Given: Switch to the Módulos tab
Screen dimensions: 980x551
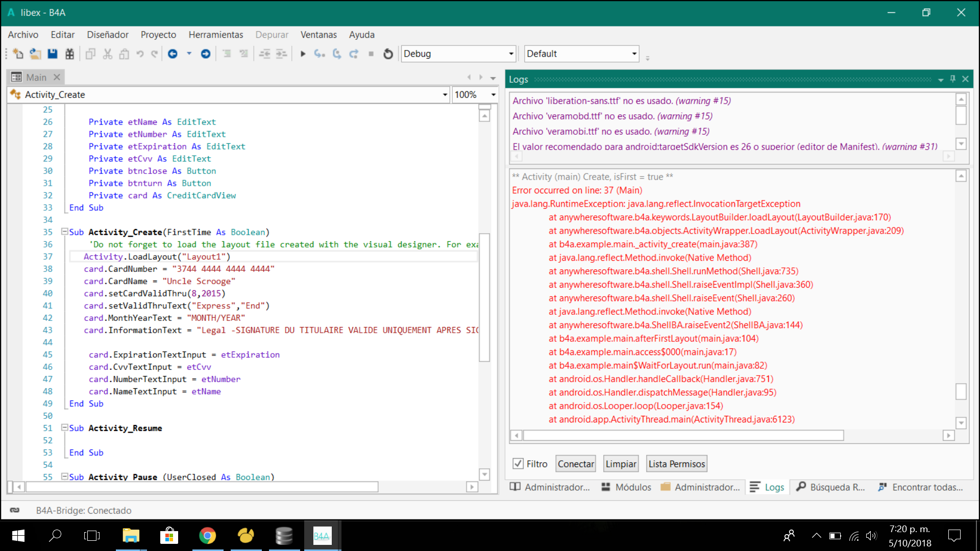Looking at the screenshot, I should click(x=626, y=487).
